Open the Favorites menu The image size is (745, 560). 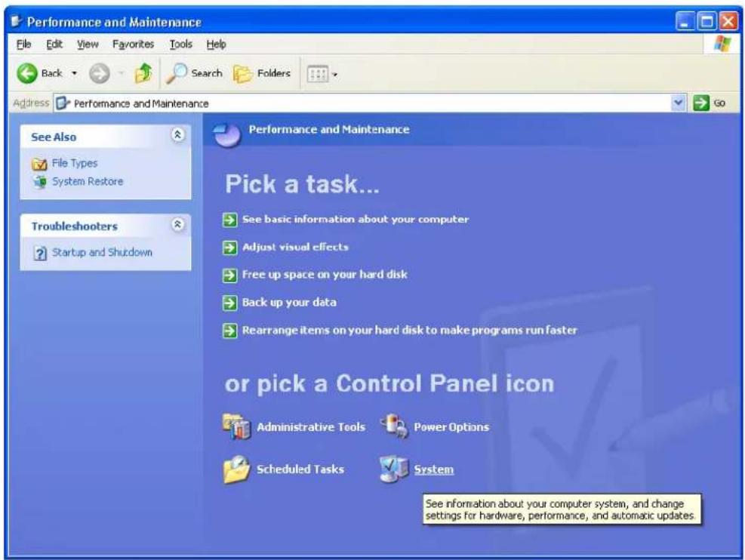133,45
